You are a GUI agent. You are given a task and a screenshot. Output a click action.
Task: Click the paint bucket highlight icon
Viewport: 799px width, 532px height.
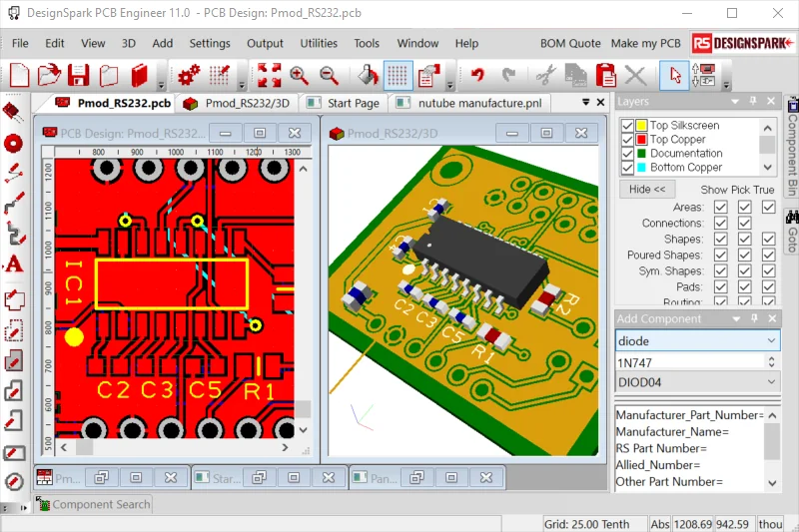pos(368,75)
